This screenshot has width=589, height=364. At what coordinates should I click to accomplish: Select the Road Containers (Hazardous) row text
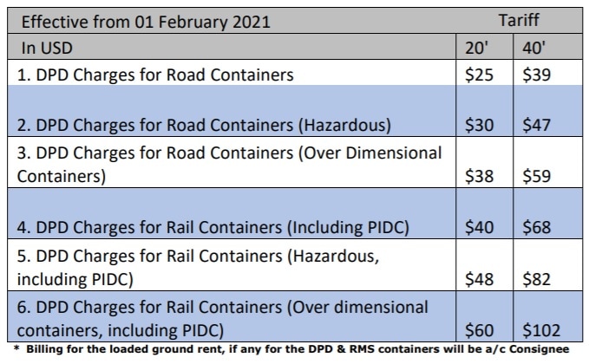pyautogui.click(x=204, y=126)
